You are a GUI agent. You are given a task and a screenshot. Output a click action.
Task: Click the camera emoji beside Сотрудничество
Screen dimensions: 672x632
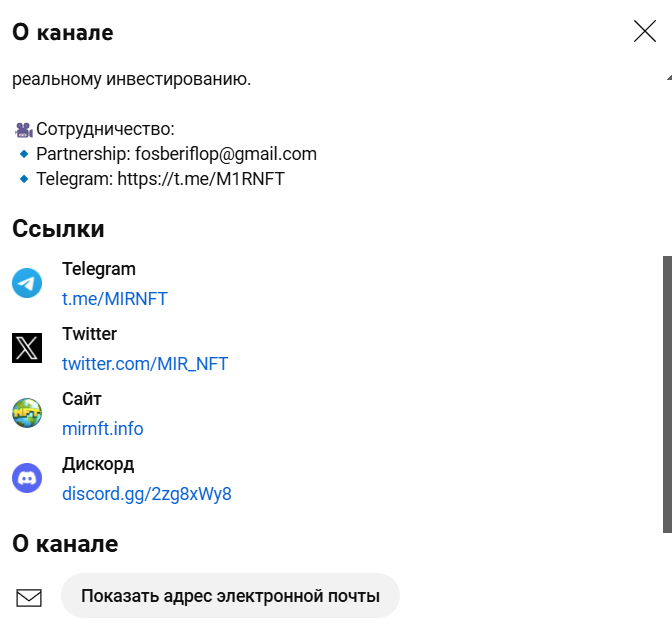[24, 129]
